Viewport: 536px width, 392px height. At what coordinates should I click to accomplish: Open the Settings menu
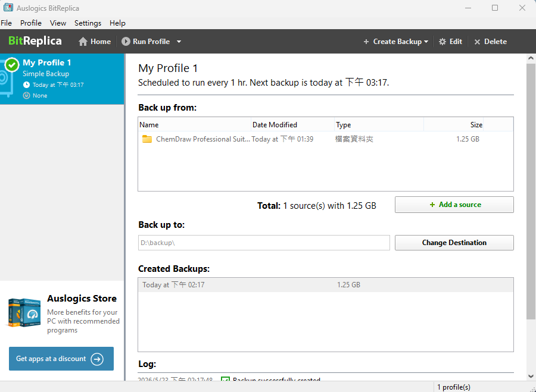click(88, 23)
